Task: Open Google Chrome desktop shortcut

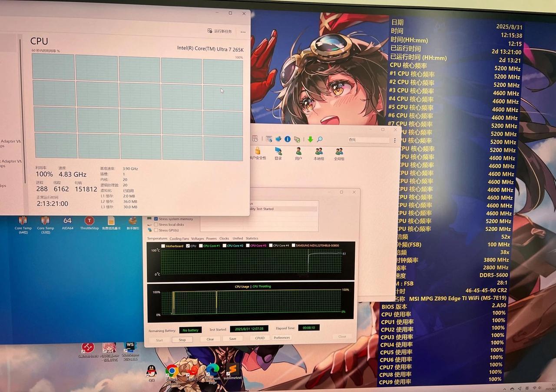Action: (172, 375)
